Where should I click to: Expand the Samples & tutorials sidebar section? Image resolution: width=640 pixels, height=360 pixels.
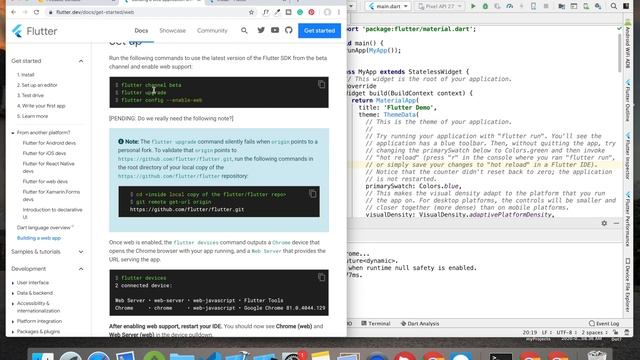click(x=81, y=252)
